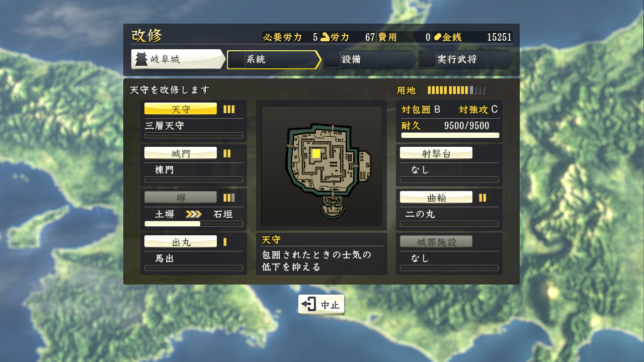Viewport: 644px width, 362px height.
Task: Open the 射撃台 category
Action: click(x=436, y=153)
